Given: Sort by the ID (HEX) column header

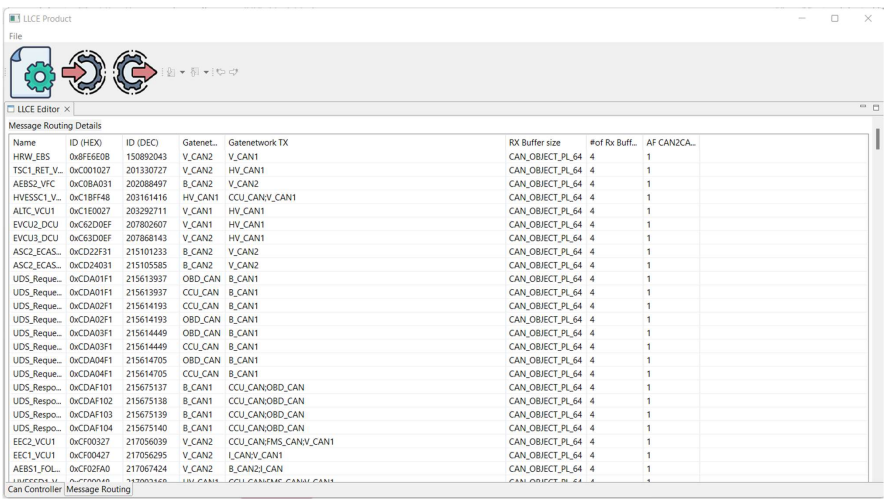Looking at the screenshot, I should point(86,143).
